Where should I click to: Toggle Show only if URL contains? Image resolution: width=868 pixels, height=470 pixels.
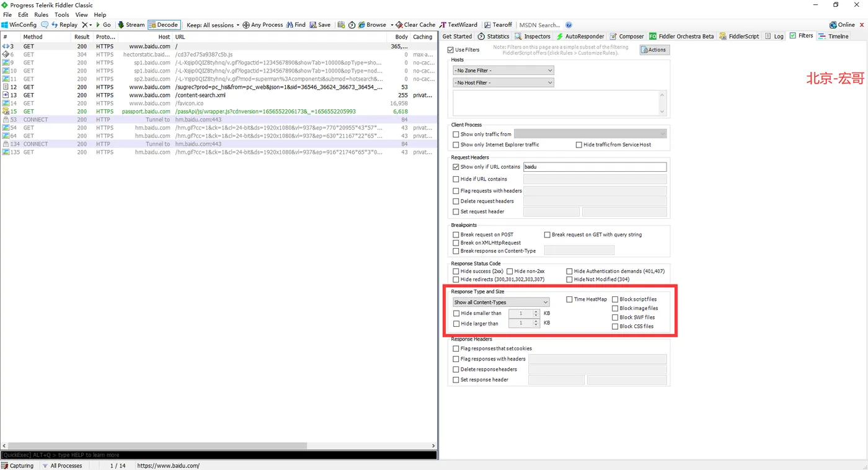click(456, 167)
